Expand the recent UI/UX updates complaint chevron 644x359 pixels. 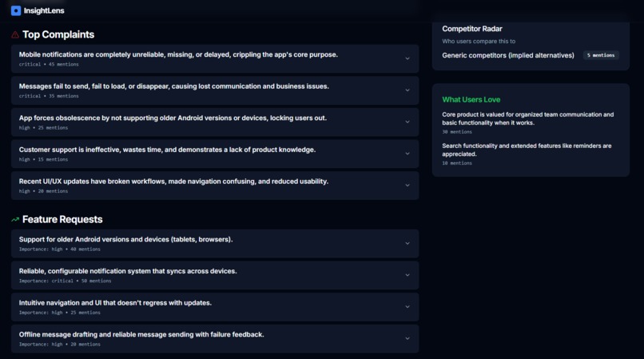pos(407,185)
